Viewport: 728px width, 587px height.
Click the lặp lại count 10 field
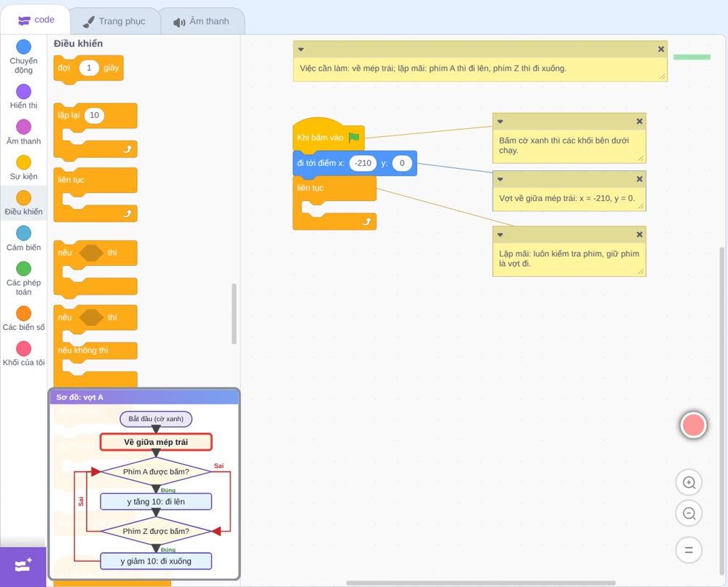[94, 115]
